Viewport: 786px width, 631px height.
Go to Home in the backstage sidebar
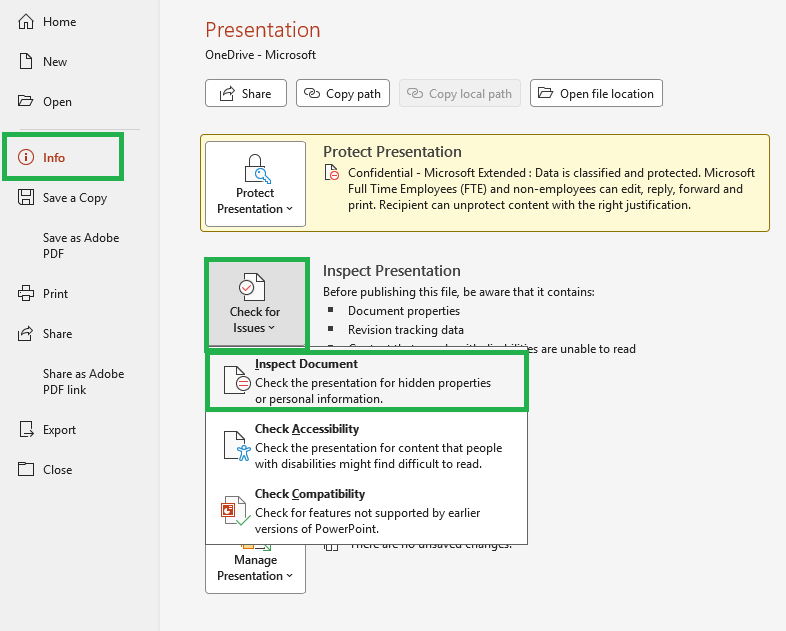coord(59,22)
